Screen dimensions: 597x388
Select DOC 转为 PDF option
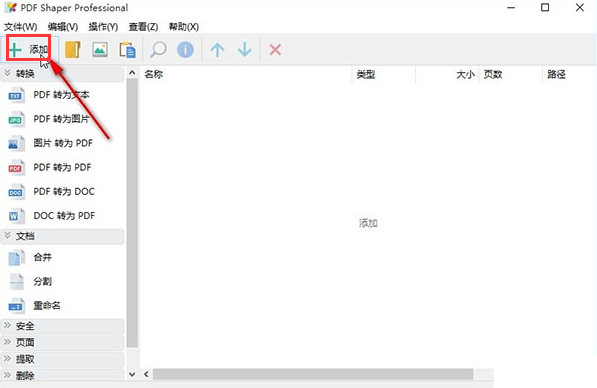(64, 216)
